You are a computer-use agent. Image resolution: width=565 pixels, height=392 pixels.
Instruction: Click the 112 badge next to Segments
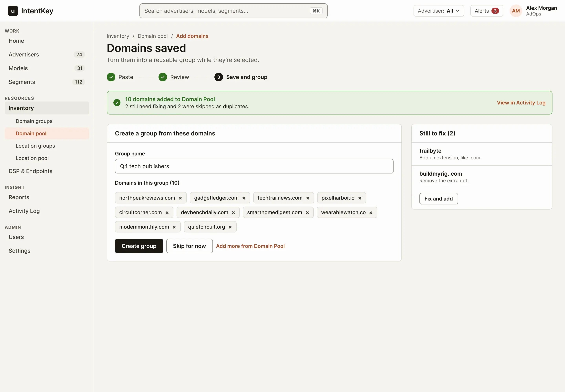pyautogui.click(x=79, y=82)
